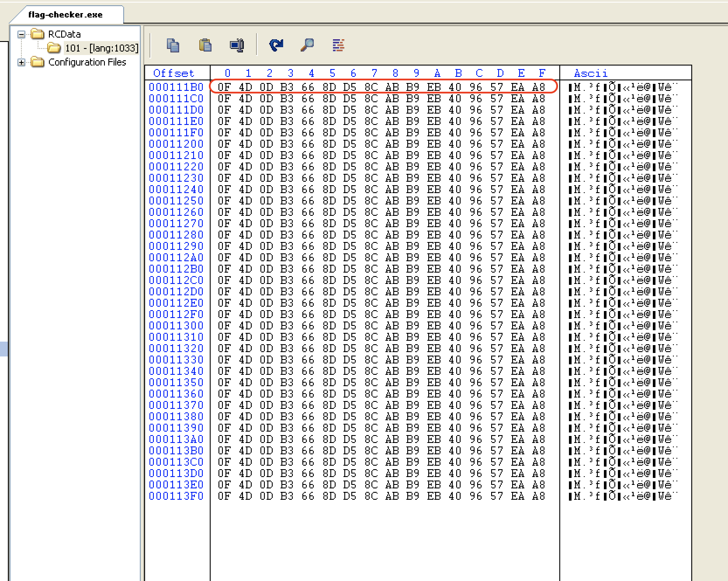This screenshot has height=581, width=728.
Task: Click byte 4D in row 000112C0
Action: click(245, 280)
